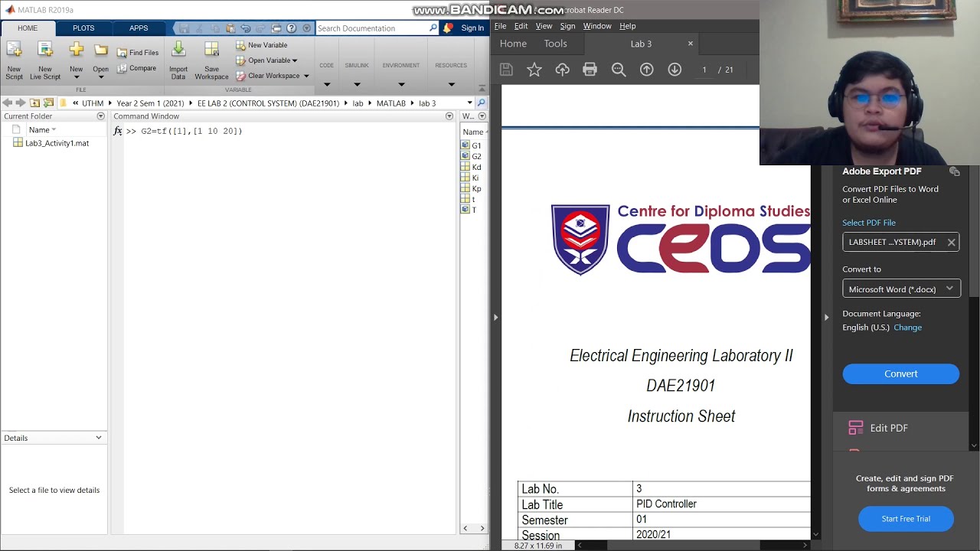Open the Tools tab in Acrobat

pos(555,44)
